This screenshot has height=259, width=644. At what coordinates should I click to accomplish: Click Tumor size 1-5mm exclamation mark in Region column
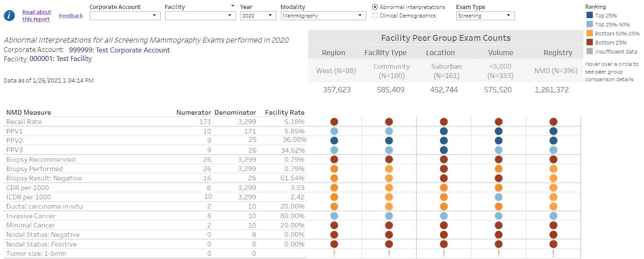point(334,254)
